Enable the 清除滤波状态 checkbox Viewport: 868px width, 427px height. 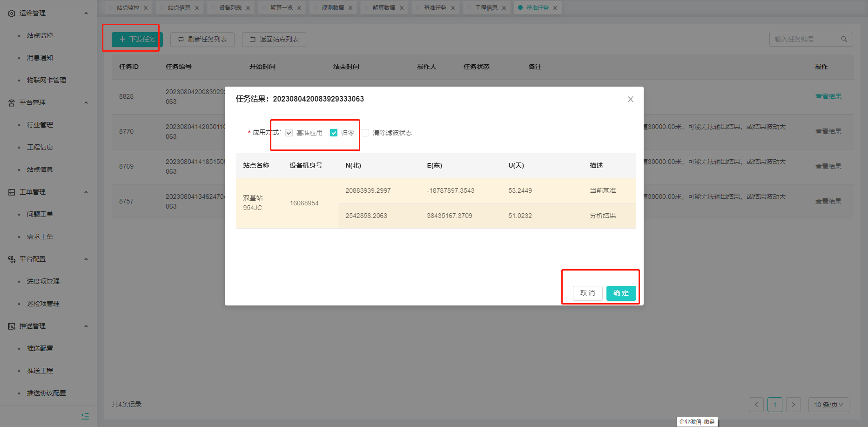pos(366,133)
